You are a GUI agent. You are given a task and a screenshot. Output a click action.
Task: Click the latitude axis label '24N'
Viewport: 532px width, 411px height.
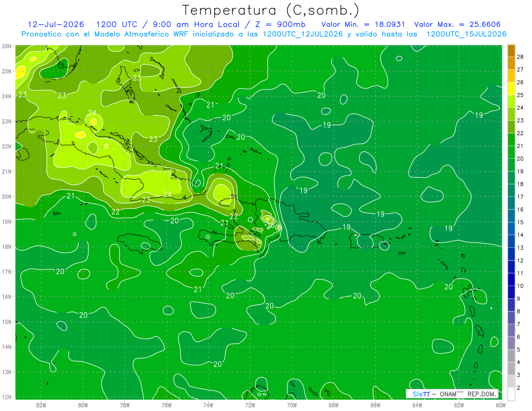pyautogui.click(x=6, y=96)
